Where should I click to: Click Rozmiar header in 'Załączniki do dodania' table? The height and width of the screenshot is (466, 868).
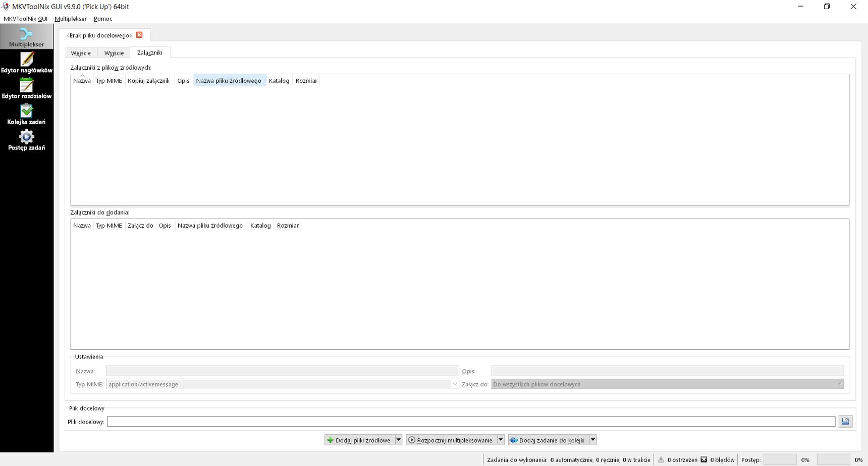288,226
